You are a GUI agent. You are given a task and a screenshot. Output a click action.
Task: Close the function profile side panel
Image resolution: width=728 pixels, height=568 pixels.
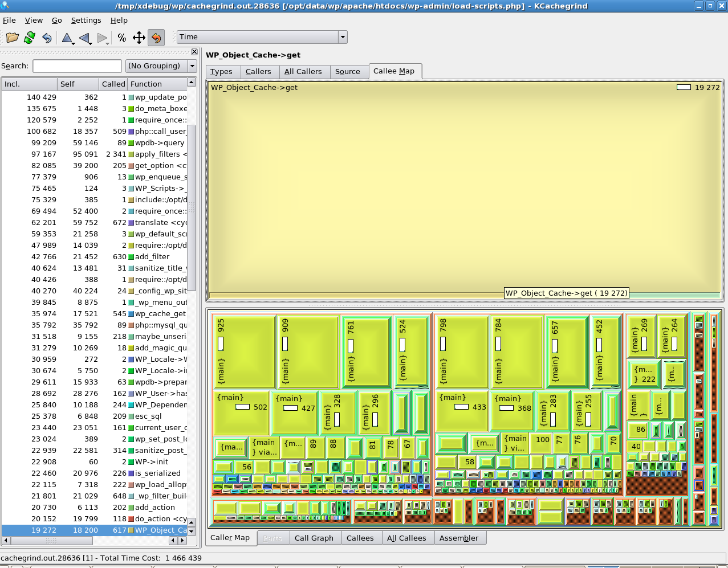click(194, 52)
